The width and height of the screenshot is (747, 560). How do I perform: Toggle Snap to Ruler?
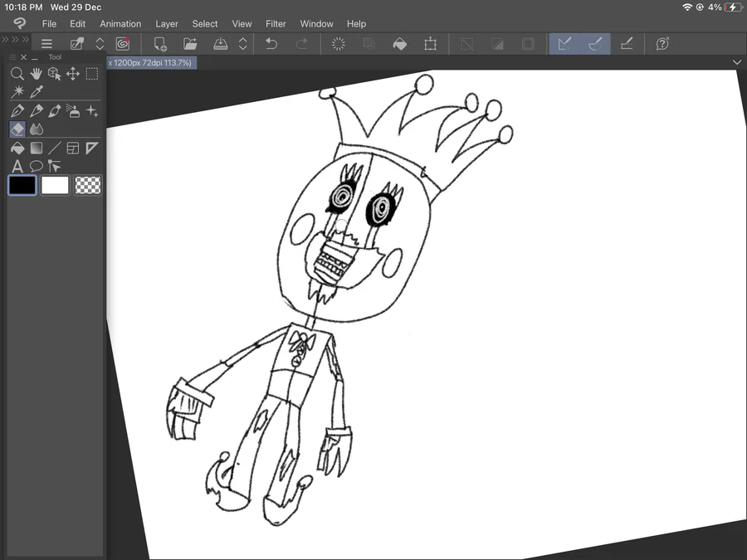tap(564, 44)
